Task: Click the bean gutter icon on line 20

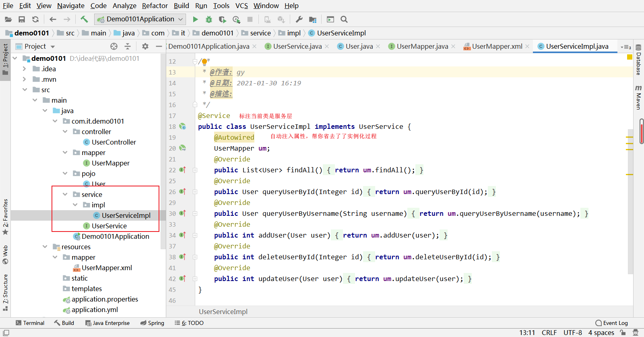Action: tap(183, 148)
